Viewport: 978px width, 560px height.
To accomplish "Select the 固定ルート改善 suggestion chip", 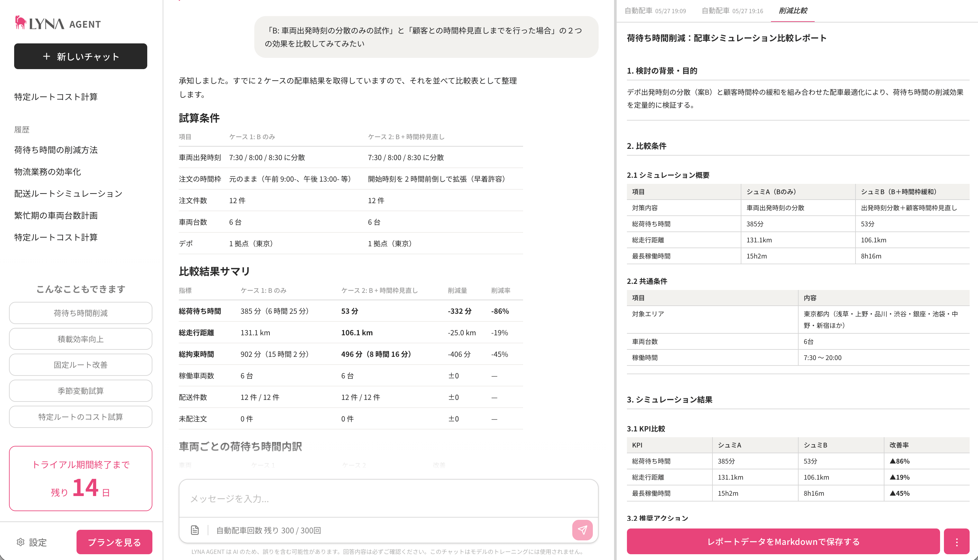I will point(81,365).
